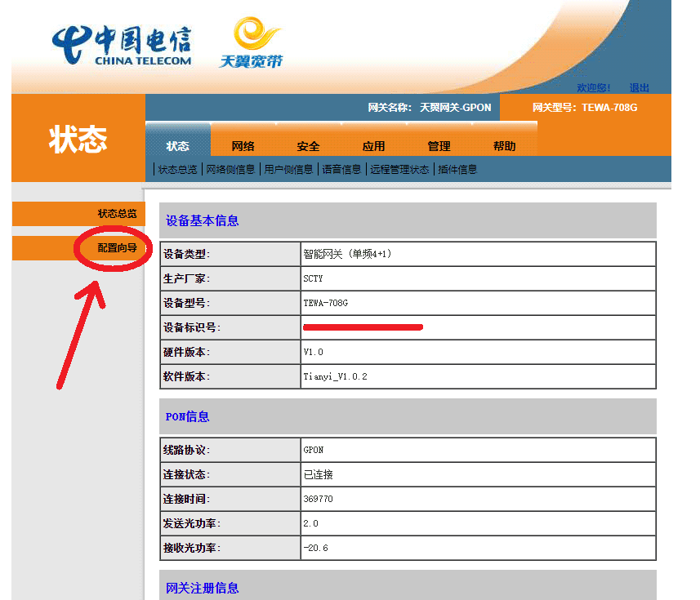Image resolution: width=700 pixels, height=600 pixels.
Task: Open the 网络侧信息 submenu item
Action: coord(230,170)
